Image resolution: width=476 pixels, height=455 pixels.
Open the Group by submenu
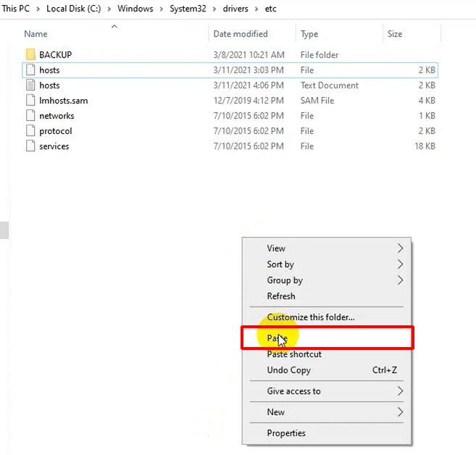[327, 280]
